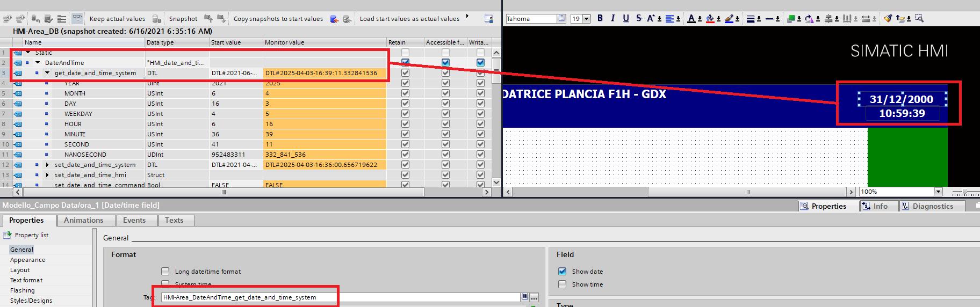Screen dimensions: 980x307
Task: Click the Snapshot toolbar button
Action: 183,19
